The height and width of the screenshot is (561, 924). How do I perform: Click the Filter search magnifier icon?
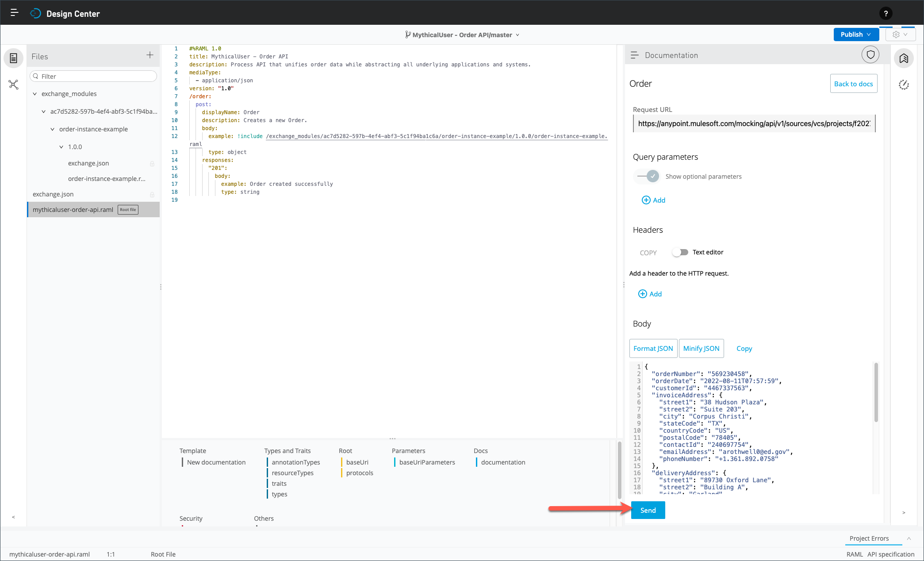[x=36, y=76]
